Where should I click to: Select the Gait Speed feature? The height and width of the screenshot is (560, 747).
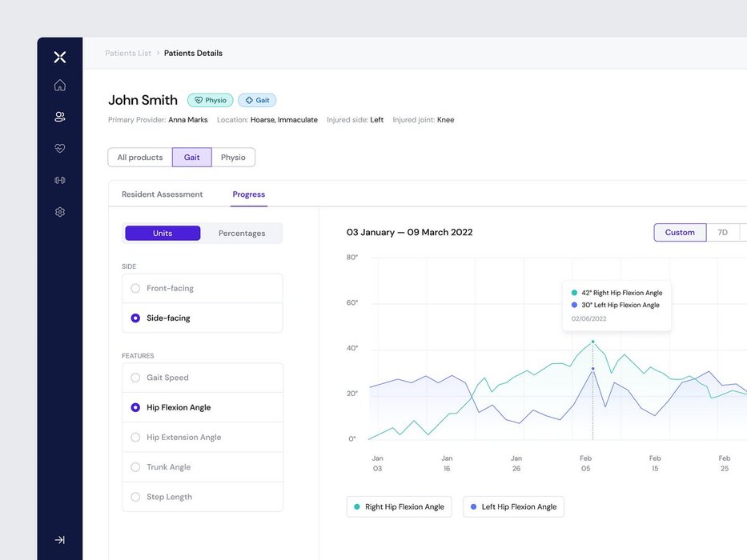pos(135,378)
